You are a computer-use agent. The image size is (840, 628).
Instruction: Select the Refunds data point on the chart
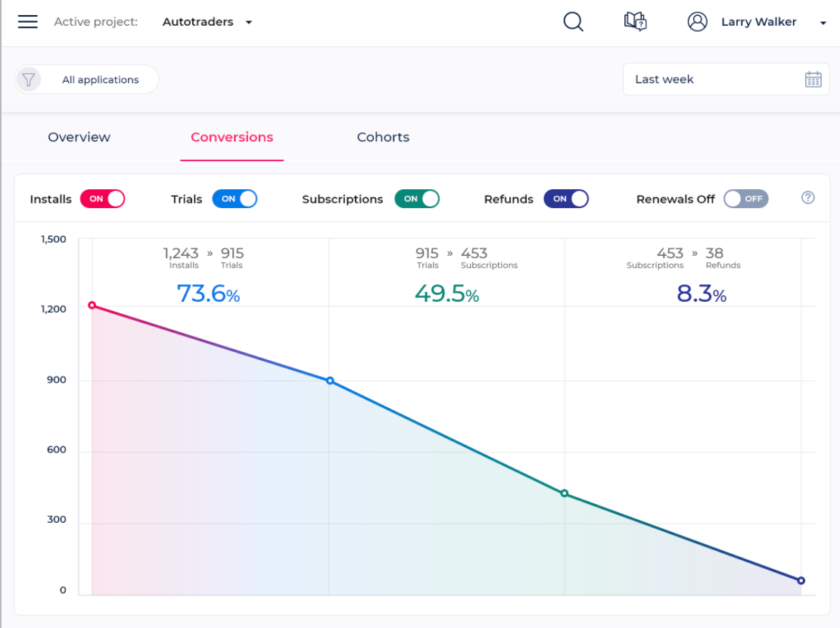(x=801, y=580)
